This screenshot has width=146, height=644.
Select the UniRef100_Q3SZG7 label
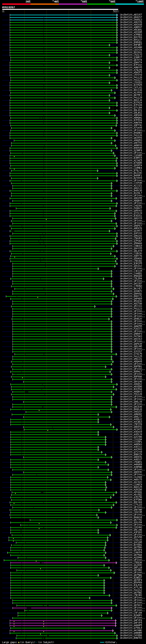tap(131, 351)
